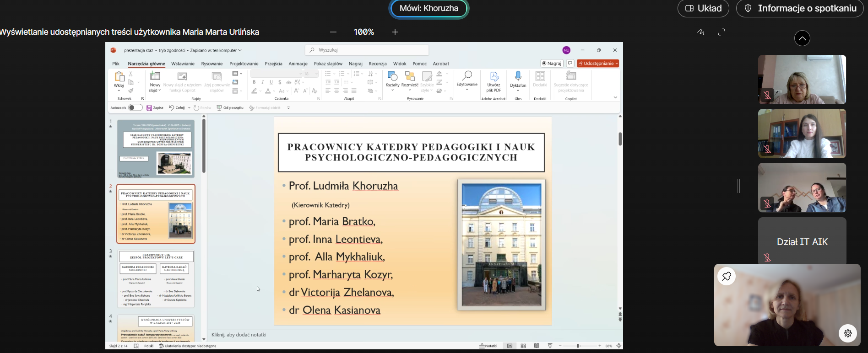Toggle bold formatting in the ribbon
This screenshot has width=868, height=353.
254,82
